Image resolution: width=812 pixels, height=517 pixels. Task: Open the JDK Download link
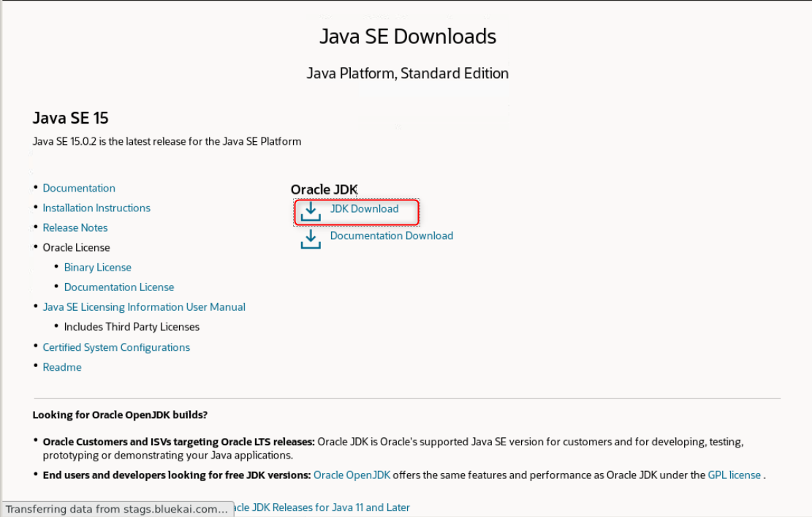365,208
